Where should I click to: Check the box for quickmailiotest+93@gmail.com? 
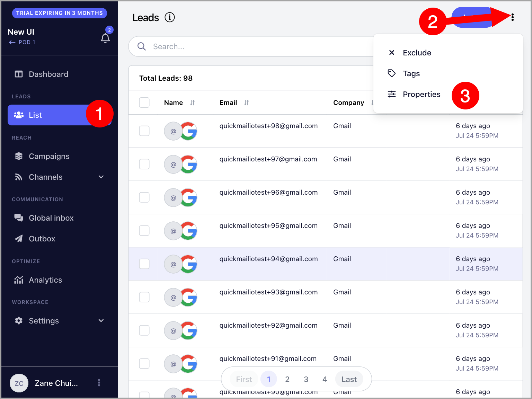tap(144, 297)
